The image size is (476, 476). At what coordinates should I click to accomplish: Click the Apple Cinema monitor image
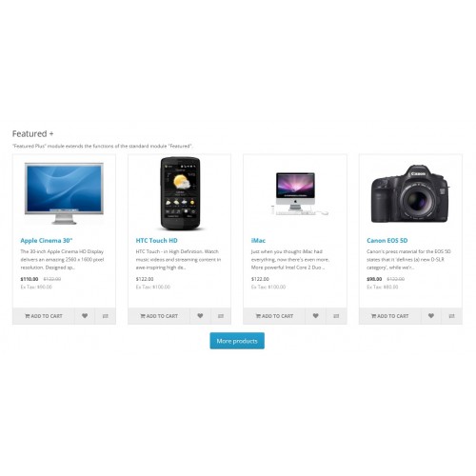[64, 193]
